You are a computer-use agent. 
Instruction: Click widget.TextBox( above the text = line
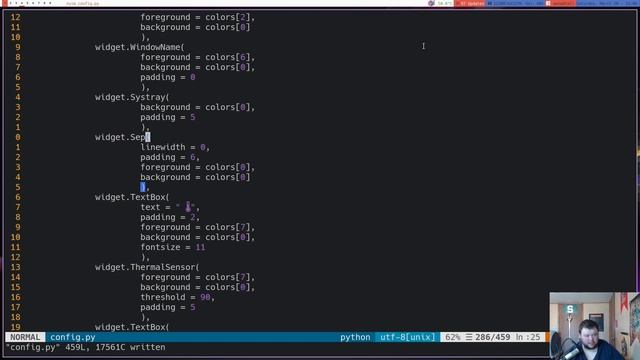(132, 197)
